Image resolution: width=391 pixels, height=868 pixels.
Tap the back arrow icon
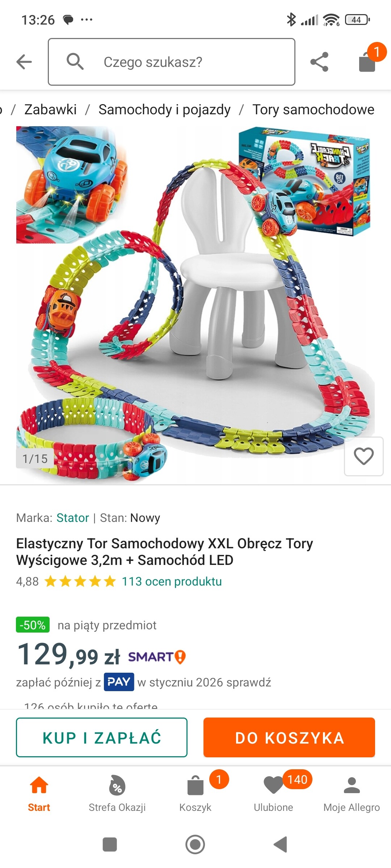pyautogui.click(x=24, y=62)
